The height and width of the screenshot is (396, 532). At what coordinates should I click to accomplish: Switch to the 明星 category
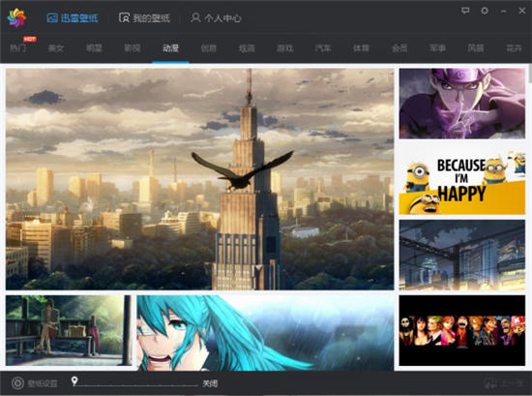94,48
